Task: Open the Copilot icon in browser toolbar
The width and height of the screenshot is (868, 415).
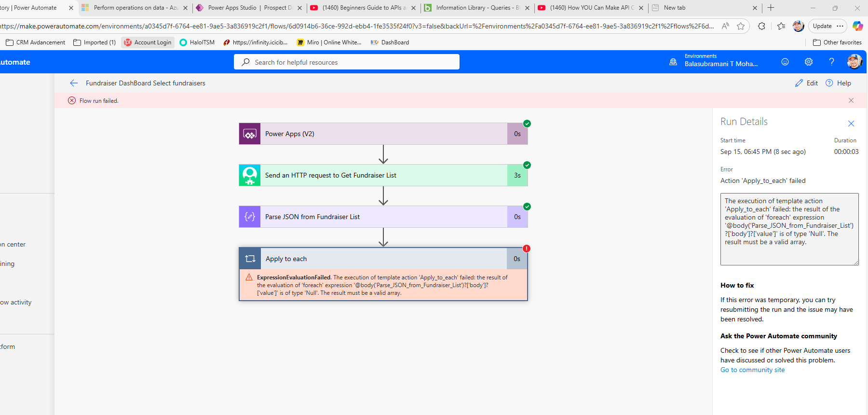Action: point(857,26)
